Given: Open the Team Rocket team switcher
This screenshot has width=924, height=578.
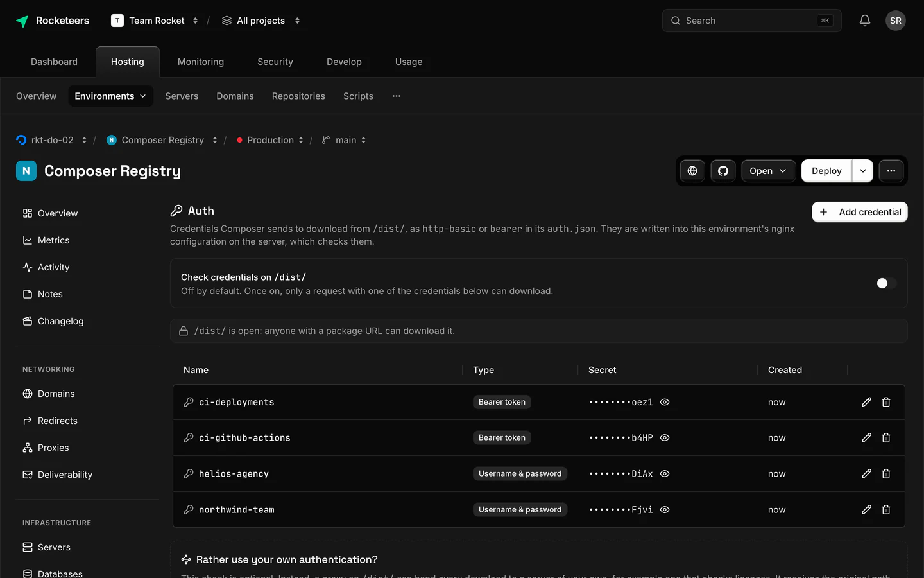Looking at the screenshot, I should point(155,21).
